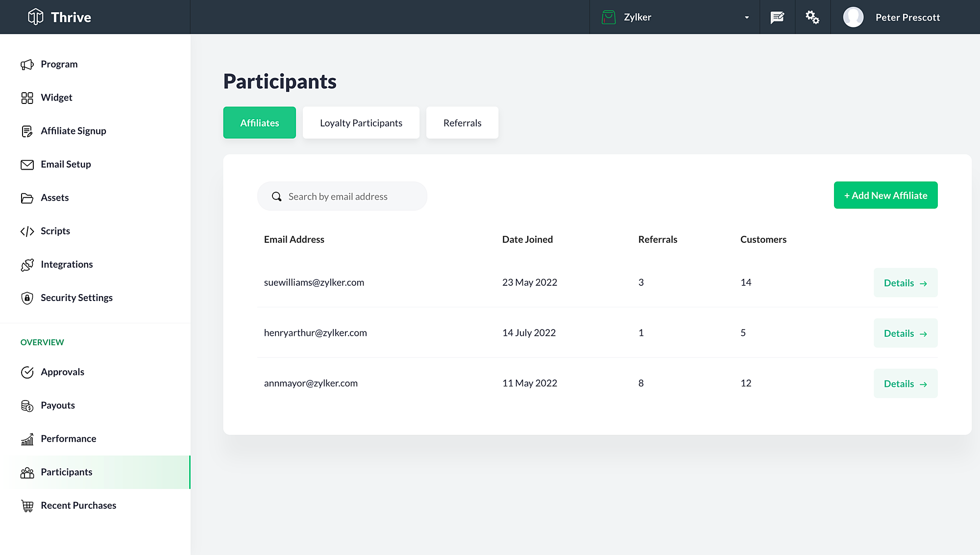Click the Add New Affiliate button
Screen dimensions: 980x555
click(885, 195)
